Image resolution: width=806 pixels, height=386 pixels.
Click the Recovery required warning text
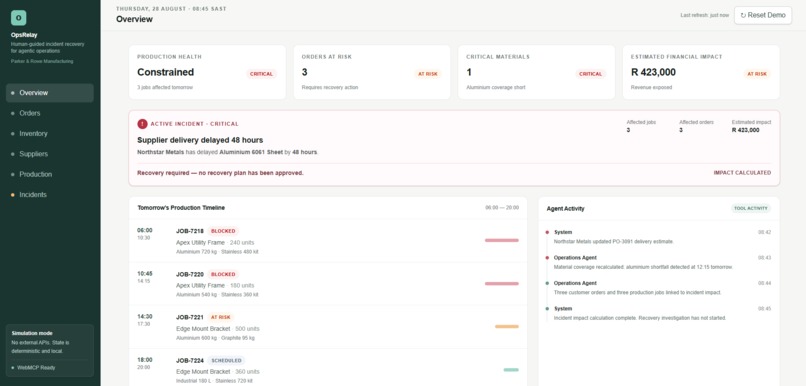click(220, 173)
